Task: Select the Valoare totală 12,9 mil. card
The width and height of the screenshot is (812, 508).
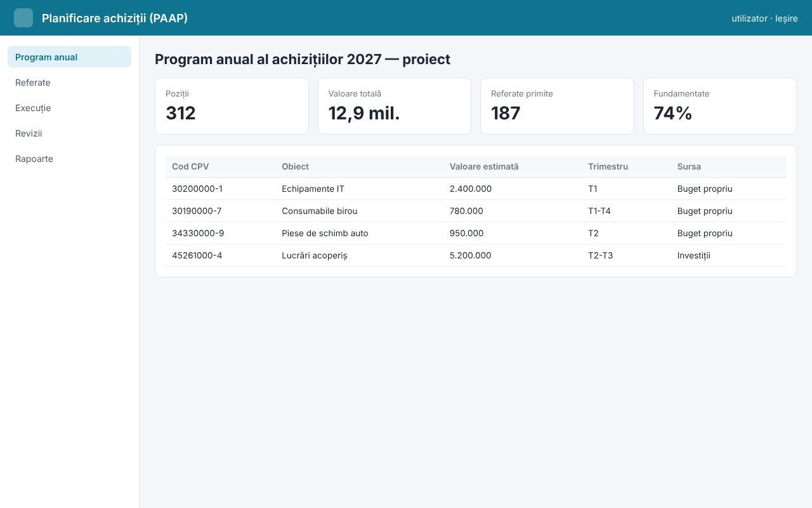Action: click(395, 106)
